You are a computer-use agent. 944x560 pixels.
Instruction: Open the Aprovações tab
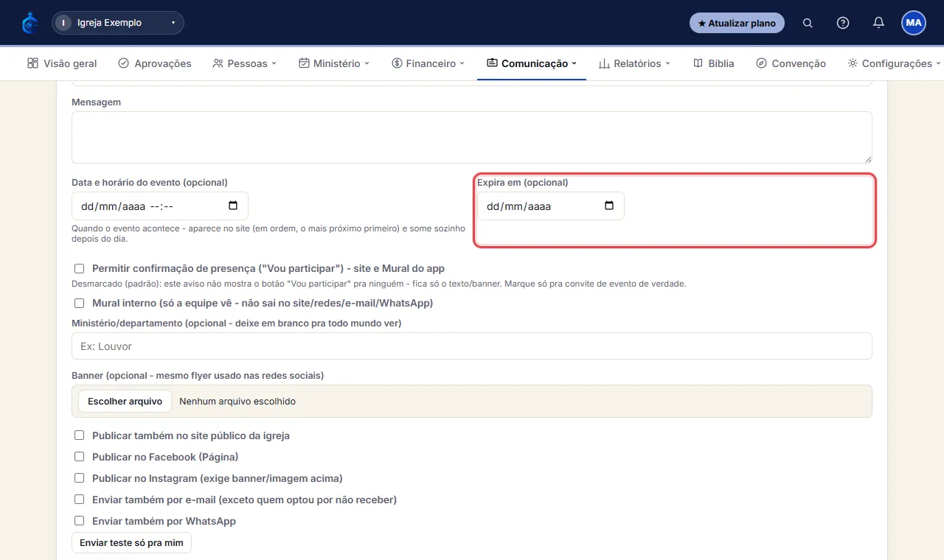[x=155, y=63]
